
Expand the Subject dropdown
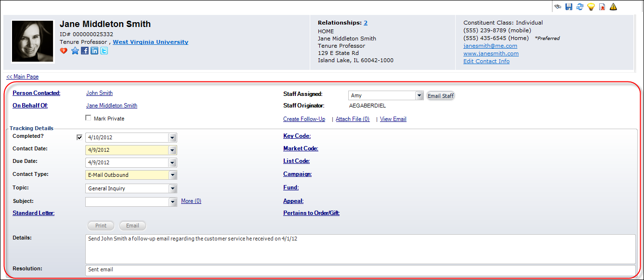pyautogui.click(x=172, y=202)
